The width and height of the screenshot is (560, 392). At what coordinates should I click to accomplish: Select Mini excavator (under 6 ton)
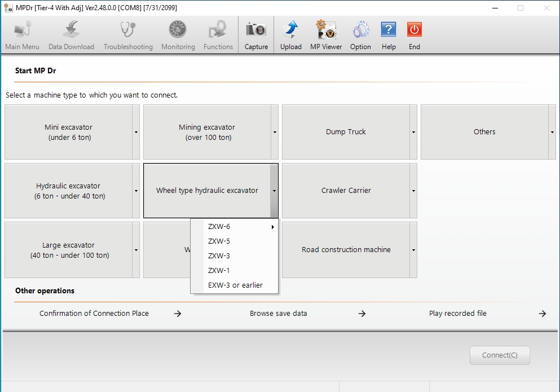[x=69, y=132]
